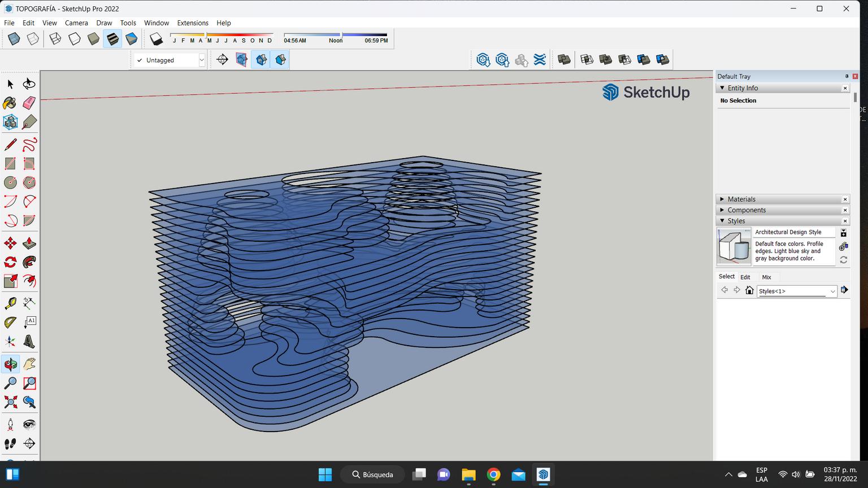Pick the Rotate tool

(x=10, y=262)
